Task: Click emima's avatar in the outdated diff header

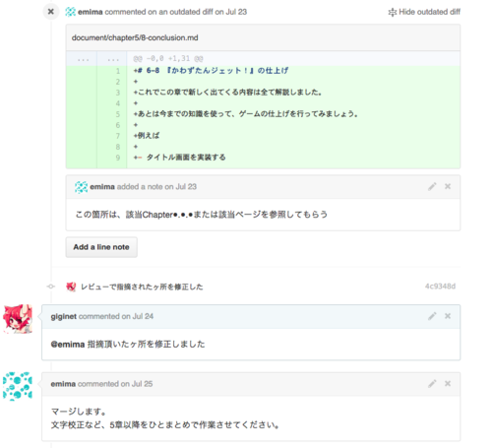Action: [70, 12]
